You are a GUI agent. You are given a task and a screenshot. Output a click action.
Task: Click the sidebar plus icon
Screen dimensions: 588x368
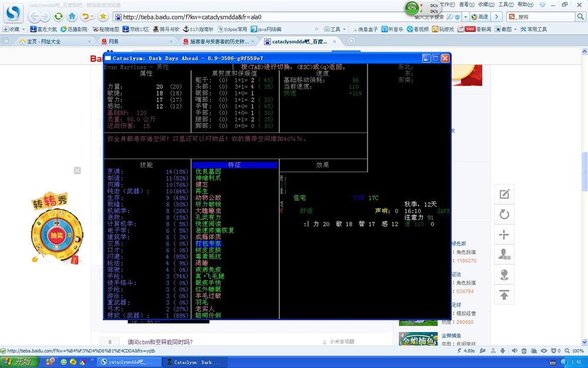[x=504, y=235]
